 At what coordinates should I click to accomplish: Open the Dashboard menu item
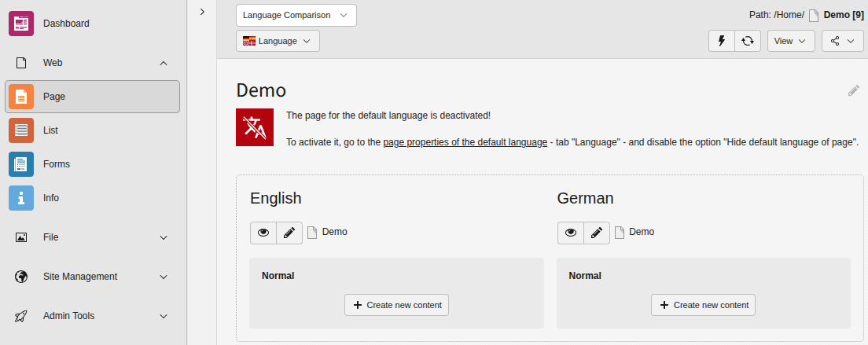[93, 24]
